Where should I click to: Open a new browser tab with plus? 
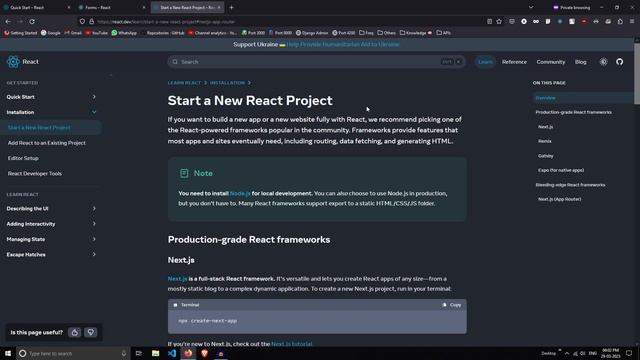[x=231, y=7]
